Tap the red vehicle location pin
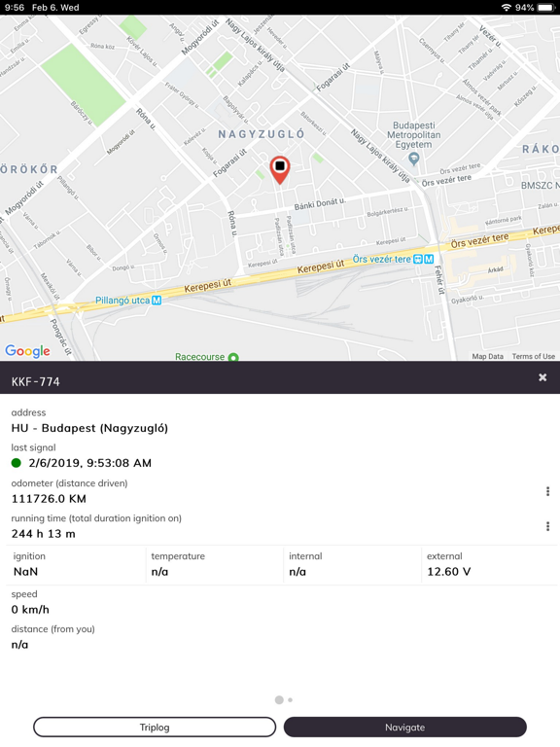Image resolution: width=560 pixels, height=747 pixels. point(280,170)
